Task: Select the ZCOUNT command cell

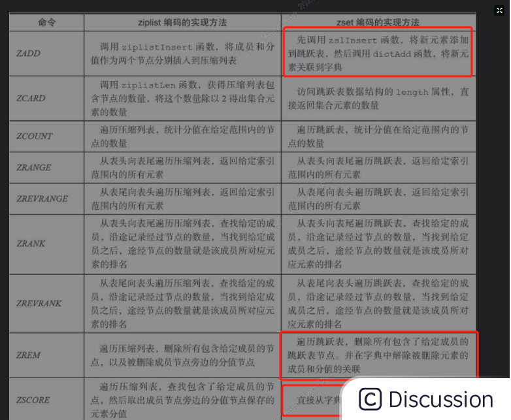Action: point(47,137)
